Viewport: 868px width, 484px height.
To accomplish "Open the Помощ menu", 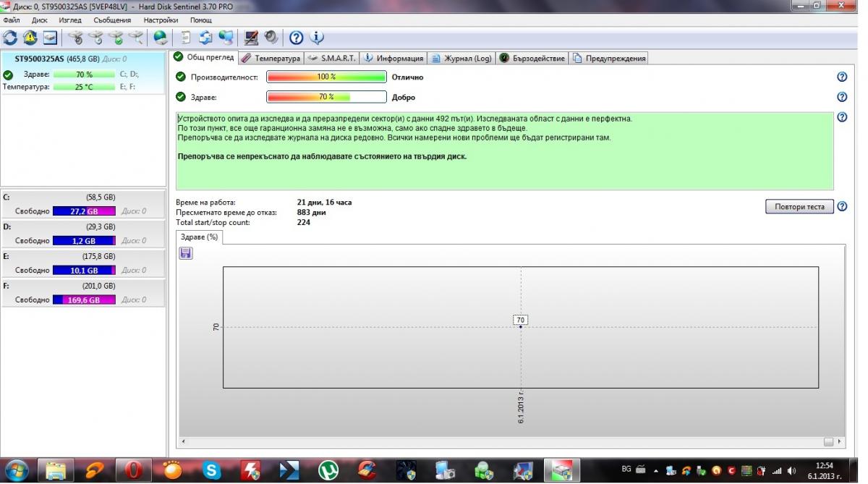I will point(201,20).
